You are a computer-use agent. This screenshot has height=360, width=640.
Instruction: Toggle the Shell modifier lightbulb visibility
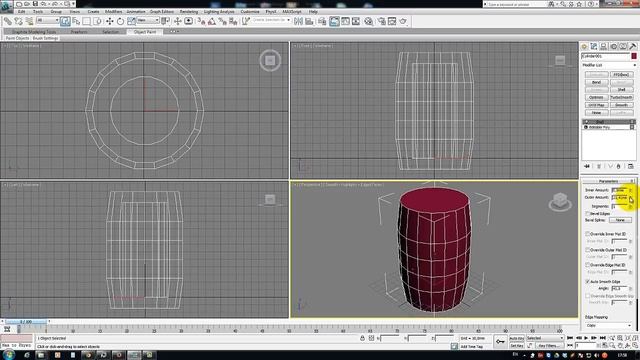[x=586, y=122]
